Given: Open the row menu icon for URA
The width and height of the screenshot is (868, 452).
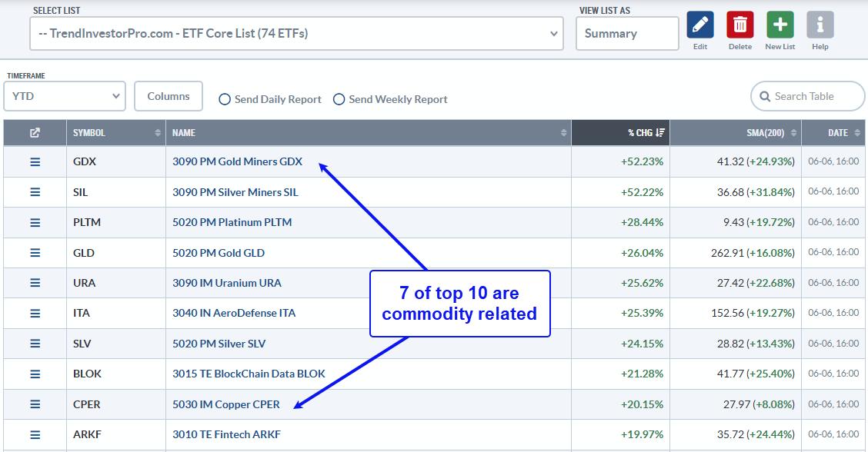Looking at the screenshot, I should [x=35, y=283].
